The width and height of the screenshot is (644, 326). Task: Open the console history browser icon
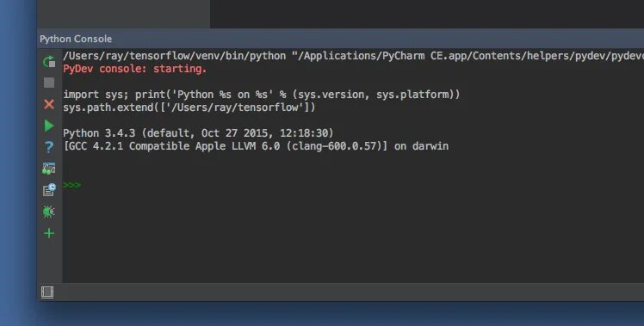click(x=49, y=190)
